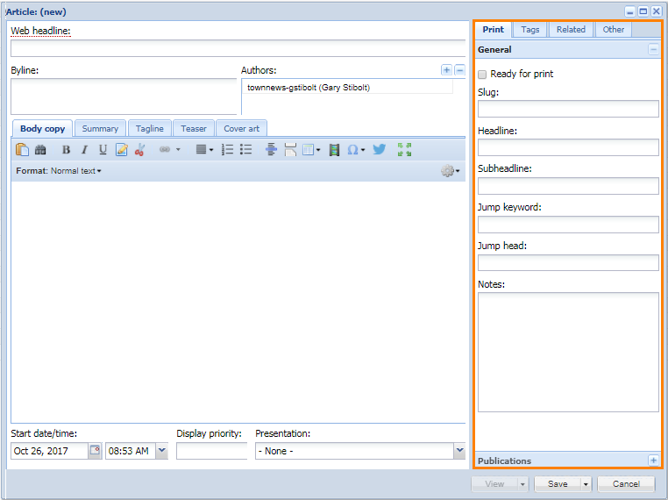
Task: Switch to the Summary tab
Action: pos(100,129)
